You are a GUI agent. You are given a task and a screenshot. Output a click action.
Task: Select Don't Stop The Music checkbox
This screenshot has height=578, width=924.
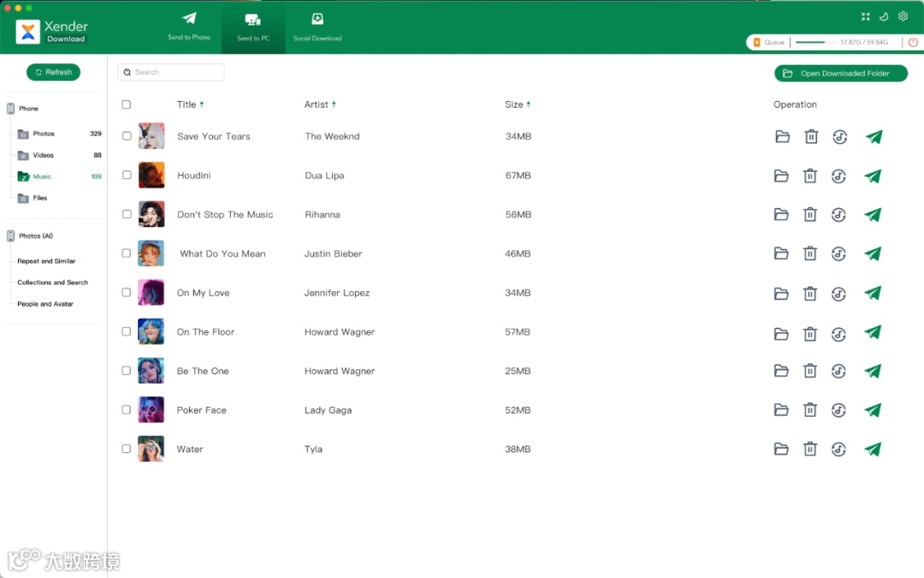pyautogui.click(x=126, y=213)
